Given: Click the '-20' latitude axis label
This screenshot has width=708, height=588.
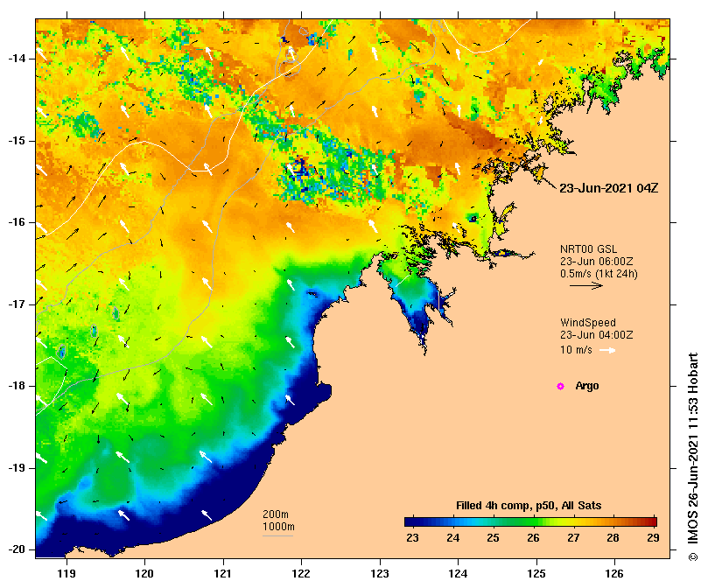Looking at the screenshot, I should (17, 549).
